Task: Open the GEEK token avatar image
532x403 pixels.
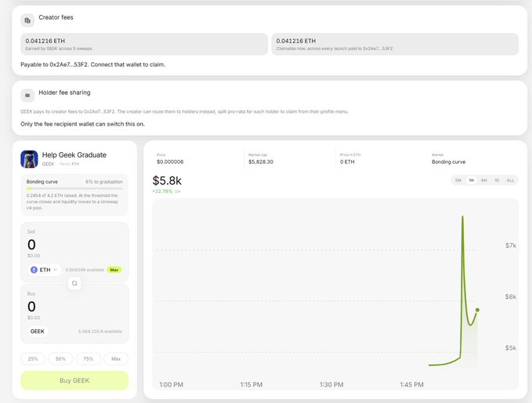Action: (29, 159)
